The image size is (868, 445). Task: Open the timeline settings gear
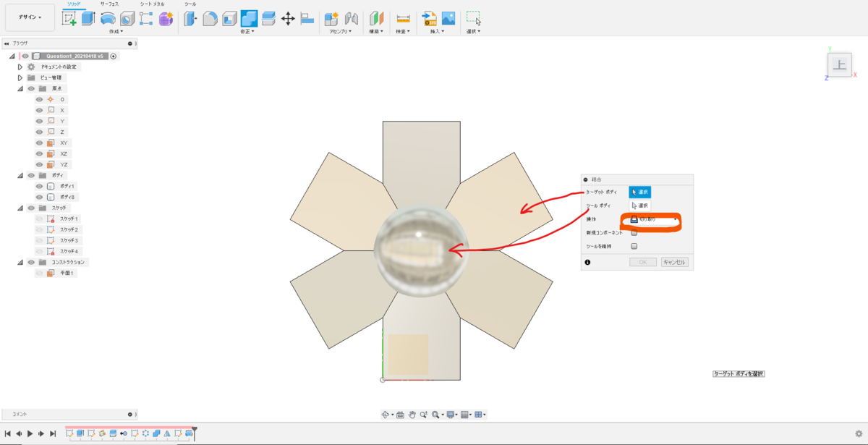coord(859,433)
